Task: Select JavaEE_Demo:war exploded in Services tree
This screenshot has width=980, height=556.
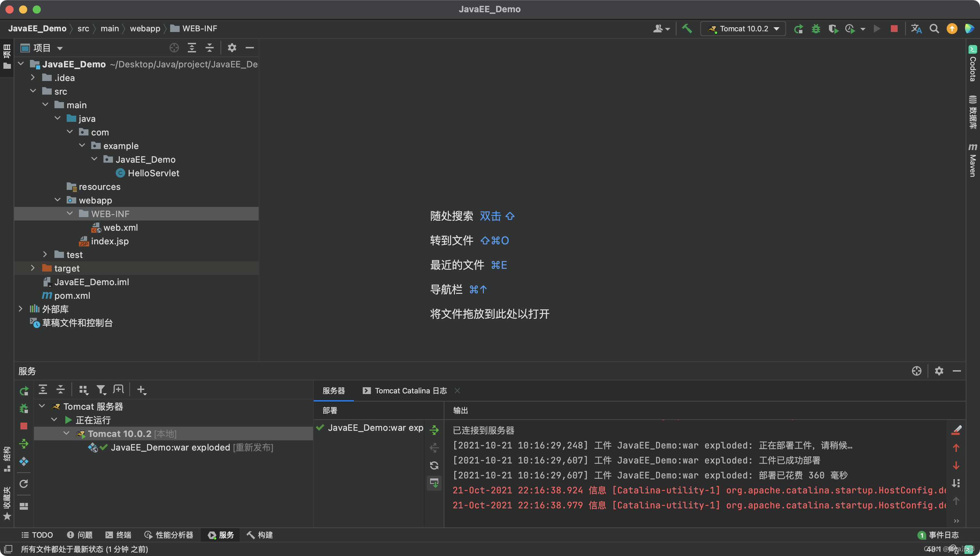Action: pos(170,447)
